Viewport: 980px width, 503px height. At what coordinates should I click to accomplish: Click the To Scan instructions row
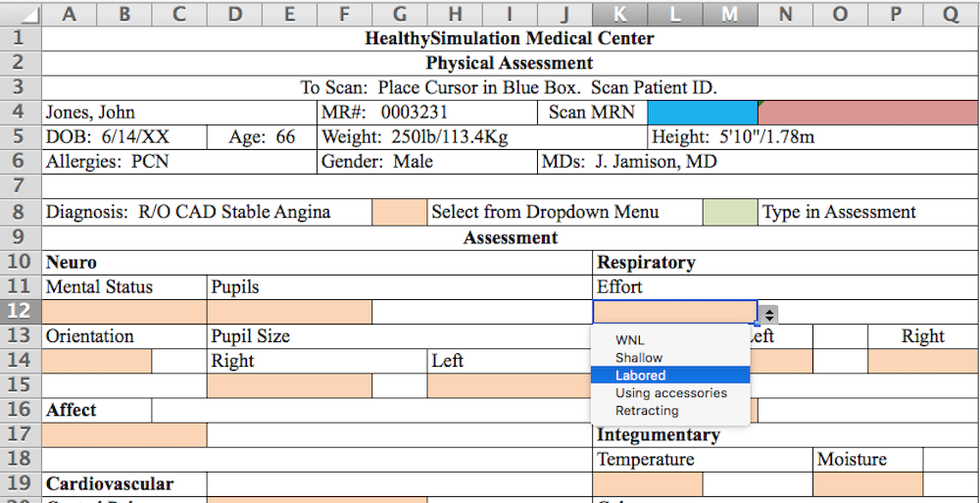coord(510,87)
